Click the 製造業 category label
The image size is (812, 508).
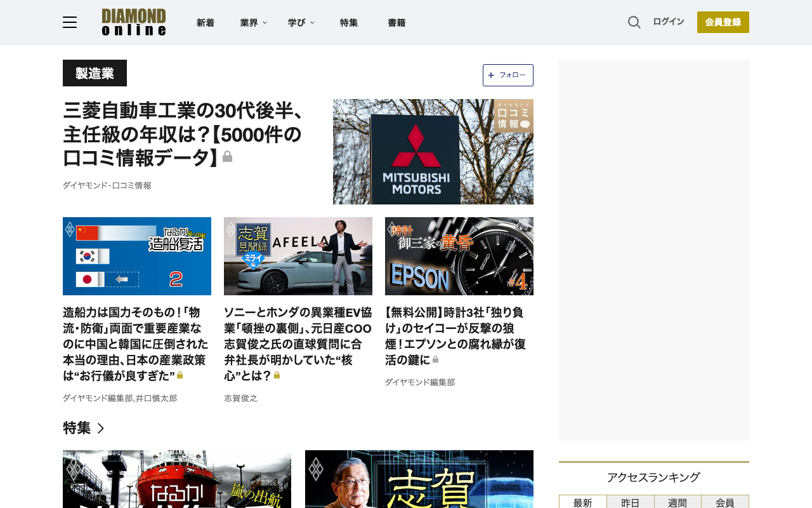pos(95,73)
